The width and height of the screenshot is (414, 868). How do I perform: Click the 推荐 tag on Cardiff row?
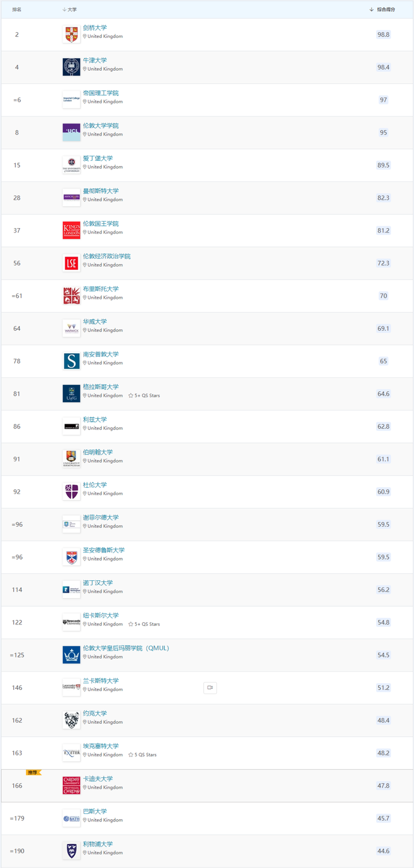click(33, 773)
